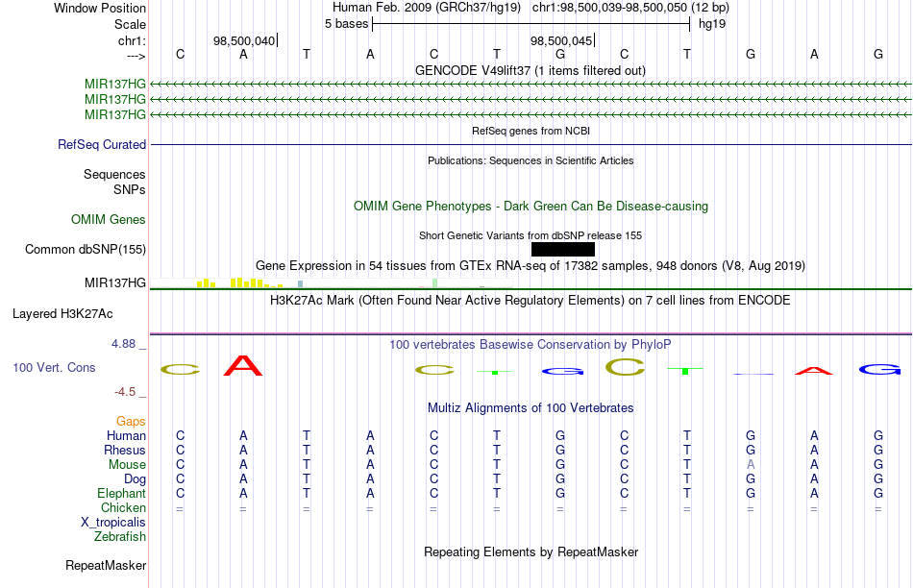The height and width of the screenshot is (588, 913).
Task: Click the Rhesus alignment row label
Action: [125, 451]
